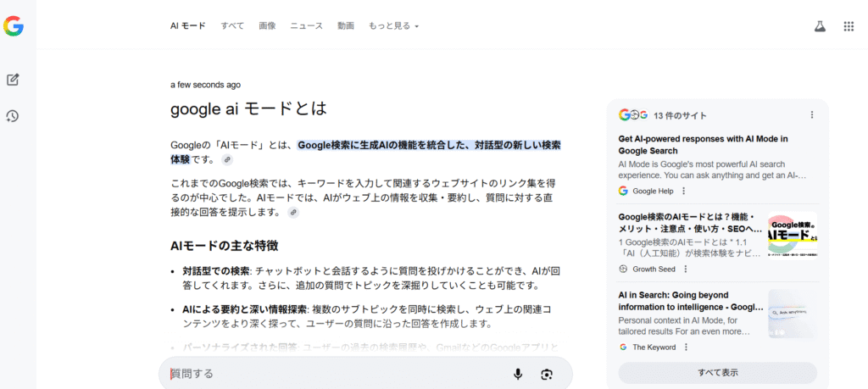
Task: Open more options next to Growth Seed
Action: (685, 269)
